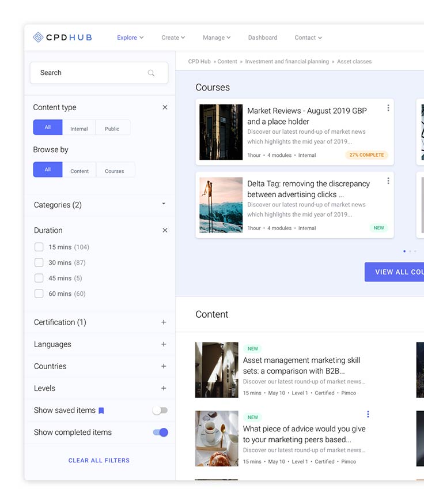Check the 15 mins duration checkbox
The image size is (424, 504).
[39, 247]
